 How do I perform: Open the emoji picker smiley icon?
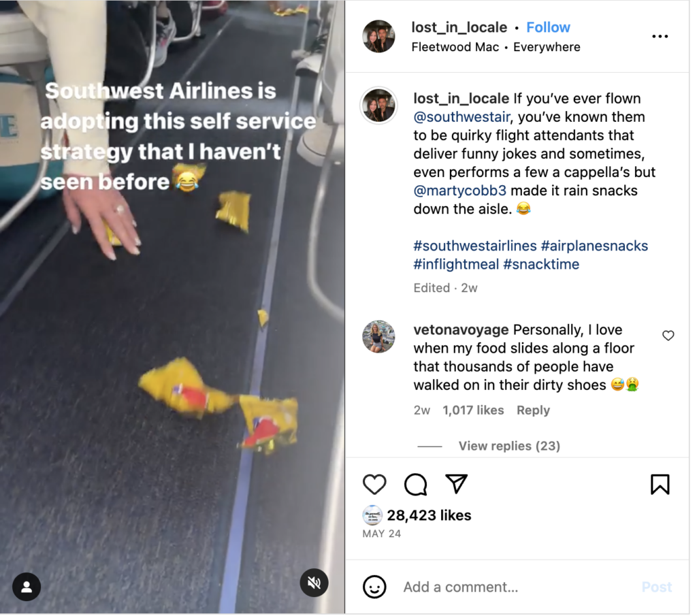pyautogui.click(x=374, y=587)
